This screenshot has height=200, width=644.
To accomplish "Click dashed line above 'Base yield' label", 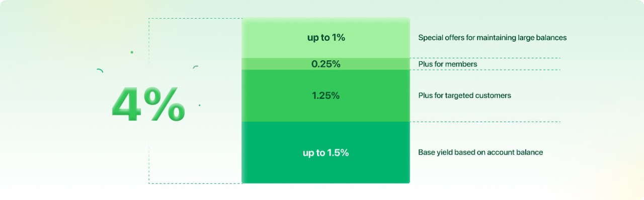I will (x=485, y=122).
